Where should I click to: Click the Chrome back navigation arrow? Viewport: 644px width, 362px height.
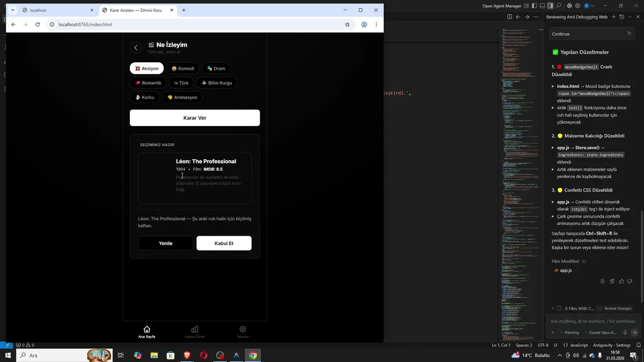click(14, 24)
